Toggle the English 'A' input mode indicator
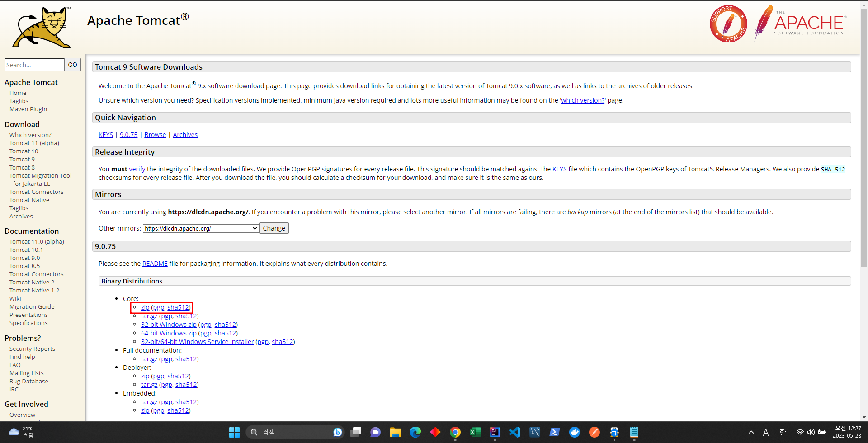The height and width of the screenshot is (443, 868). click(766, 432)
